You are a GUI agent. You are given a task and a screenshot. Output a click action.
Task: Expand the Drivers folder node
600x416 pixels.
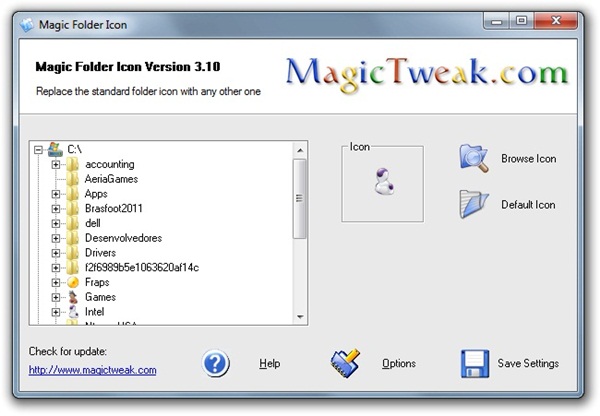(56, 253)
